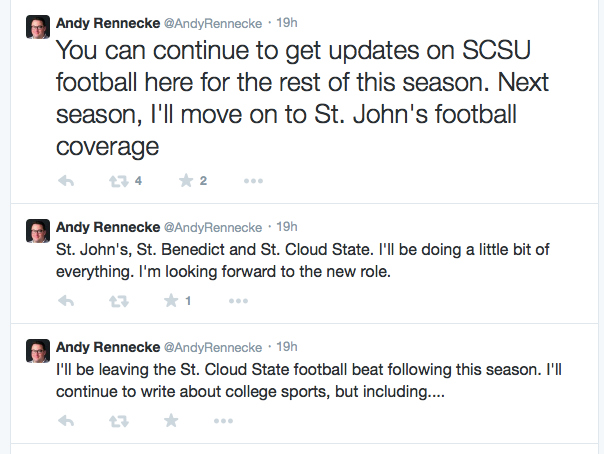Reply to the 'leaving football beat' tweet
Image resolution: width=604 pixels, height=454 pixels.
click(x=67, y=421)
